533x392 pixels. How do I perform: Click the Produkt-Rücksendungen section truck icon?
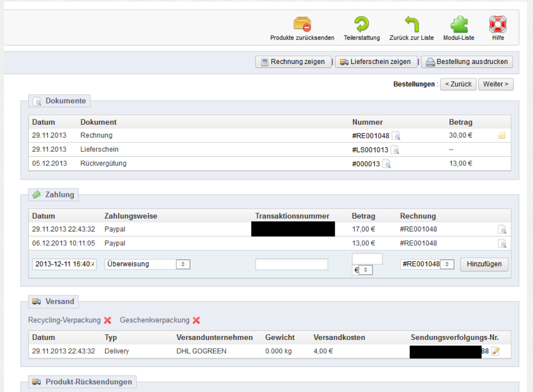coord(36,382)
